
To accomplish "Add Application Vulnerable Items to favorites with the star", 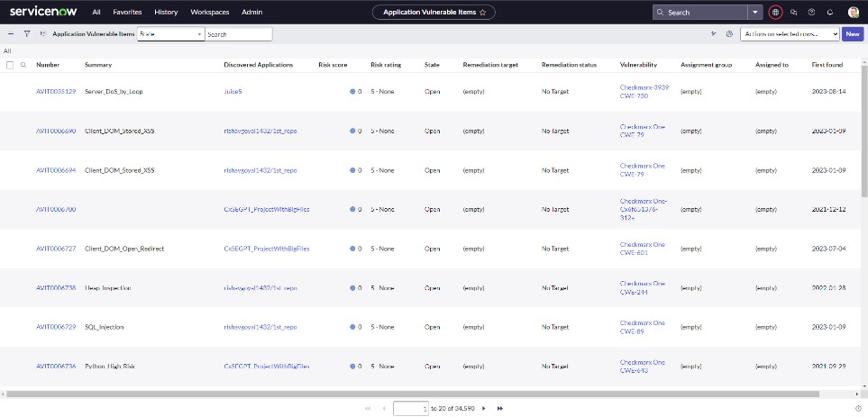I will 483,13.
